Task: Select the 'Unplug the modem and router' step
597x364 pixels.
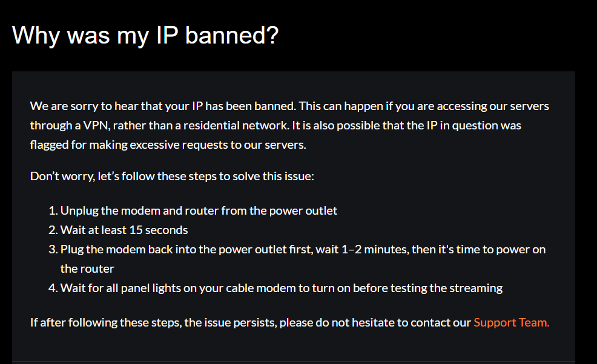Action: pyautogui.click(x=199, y=210)
